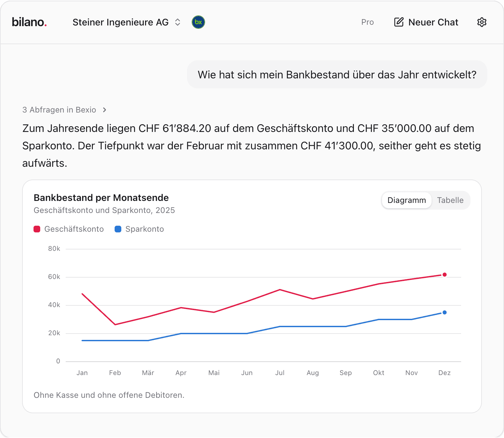This screenshot has height=438, width=504.
Task: Switch to the Tabelle view
Action: click(450, 200)
